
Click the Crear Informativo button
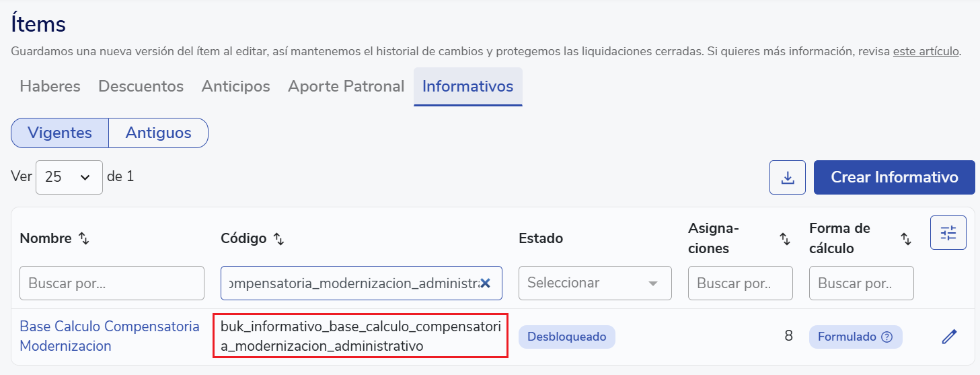894,178
